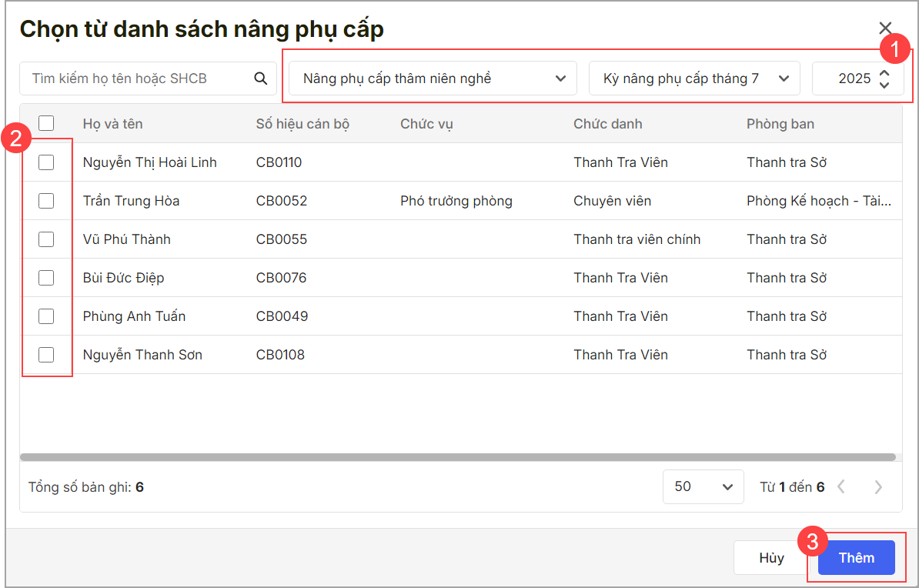
Task: Close the dialog with X icon
Action: coord(885,28)
